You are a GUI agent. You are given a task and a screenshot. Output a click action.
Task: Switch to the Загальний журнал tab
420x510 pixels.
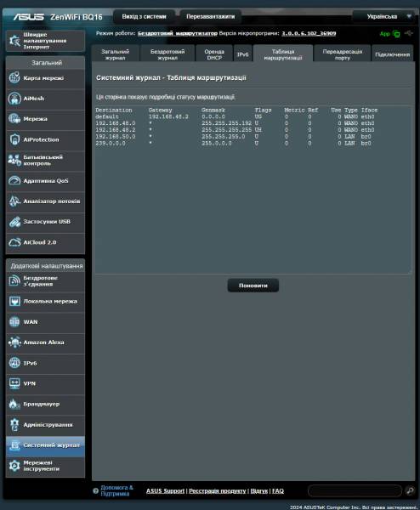[x=115, y=54]
